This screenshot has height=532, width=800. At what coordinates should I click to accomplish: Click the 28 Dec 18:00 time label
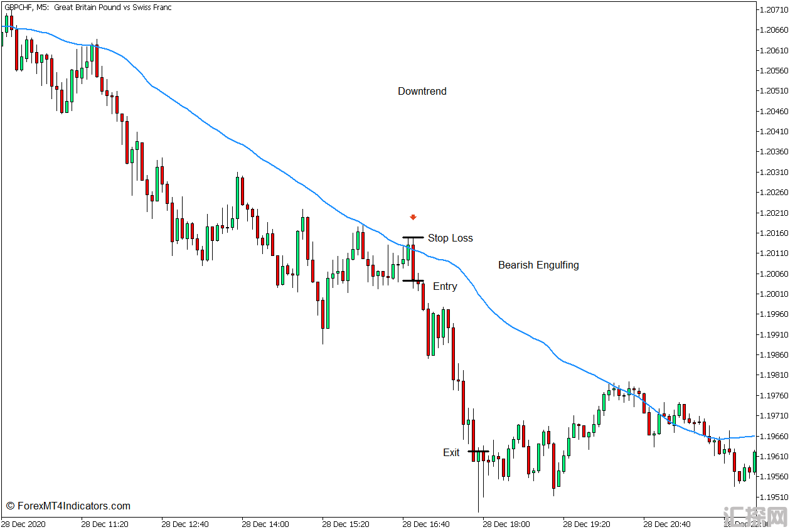(x=506, y=524)
